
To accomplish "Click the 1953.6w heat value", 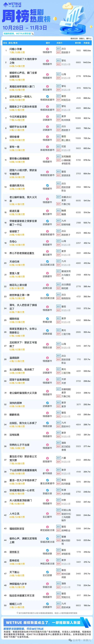I will click(x=87, y=51).
